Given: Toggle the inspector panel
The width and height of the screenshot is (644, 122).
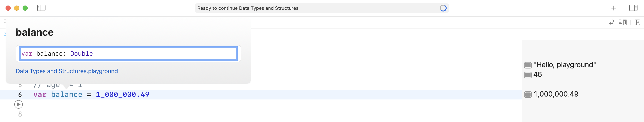Looking at the screenshot, I should click(x=633, y=8).
